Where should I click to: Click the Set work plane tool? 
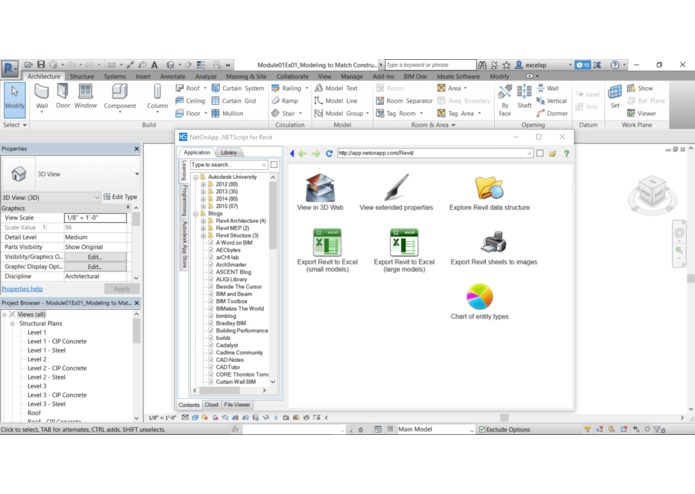point(615,97)
